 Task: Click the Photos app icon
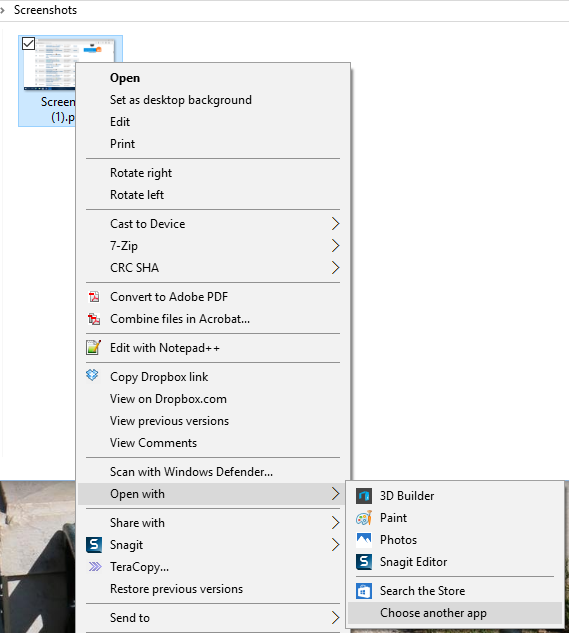(364, 540)
